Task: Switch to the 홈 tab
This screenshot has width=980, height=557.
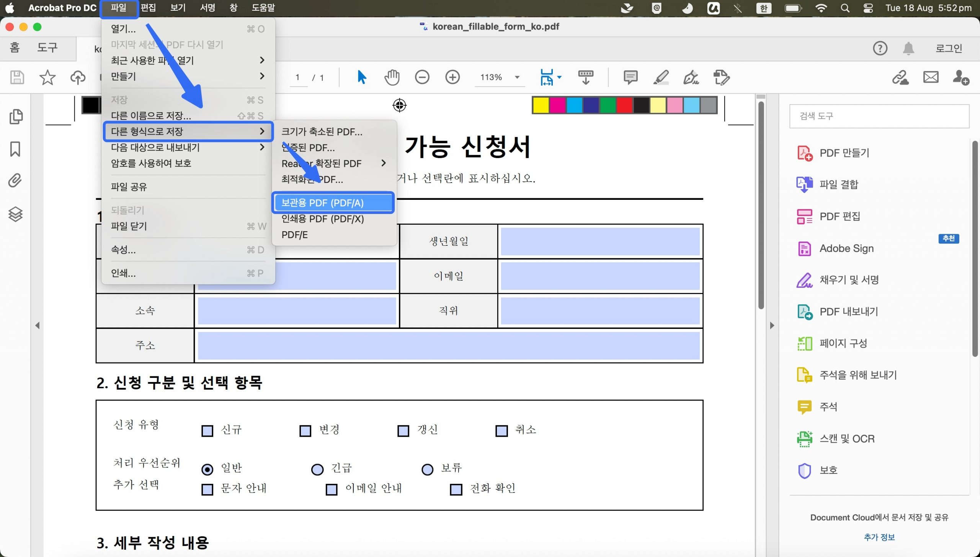Action: (15, 47)
